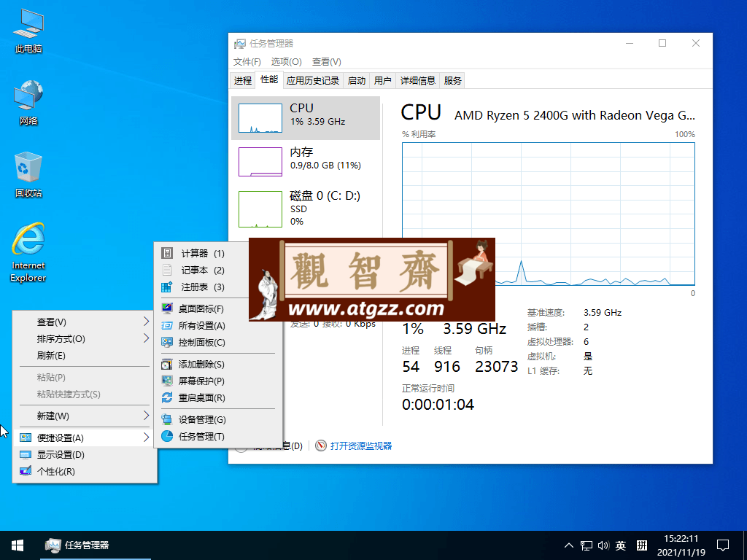Show hidden tray icons chevron
The image size is (747, 560).
pos(569,545)
